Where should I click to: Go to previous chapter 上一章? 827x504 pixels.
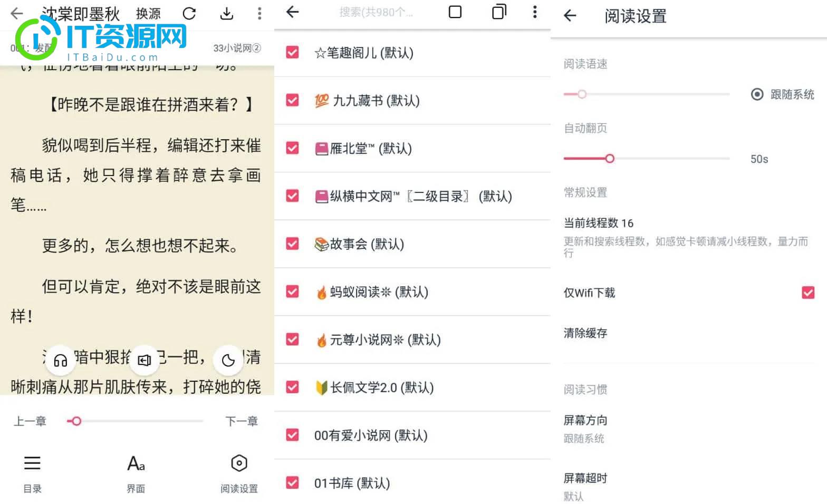(x=30, y=421)
